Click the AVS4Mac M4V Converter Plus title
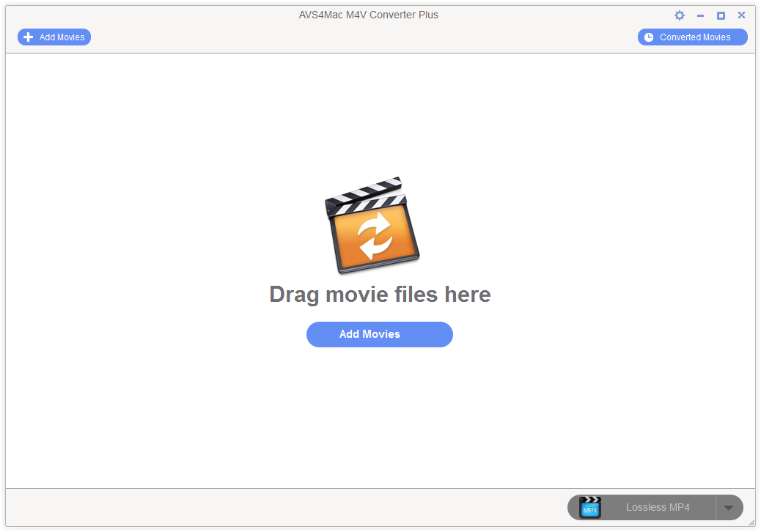 pyautogui.click(x=368, y=15)
